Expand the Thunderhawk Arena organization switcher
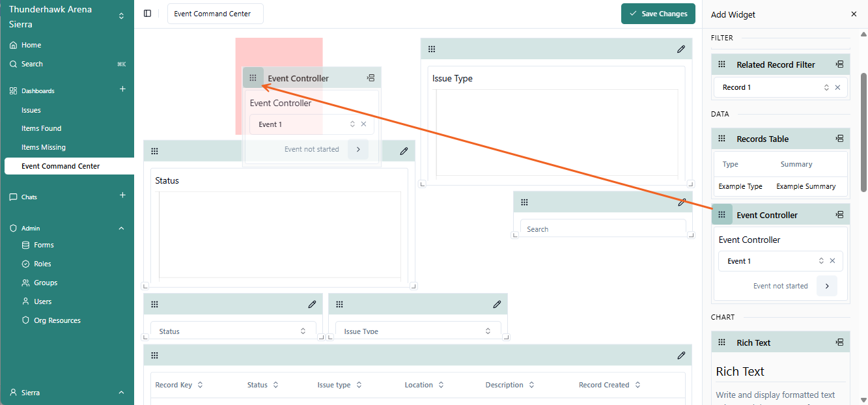 tap(121, 16)
